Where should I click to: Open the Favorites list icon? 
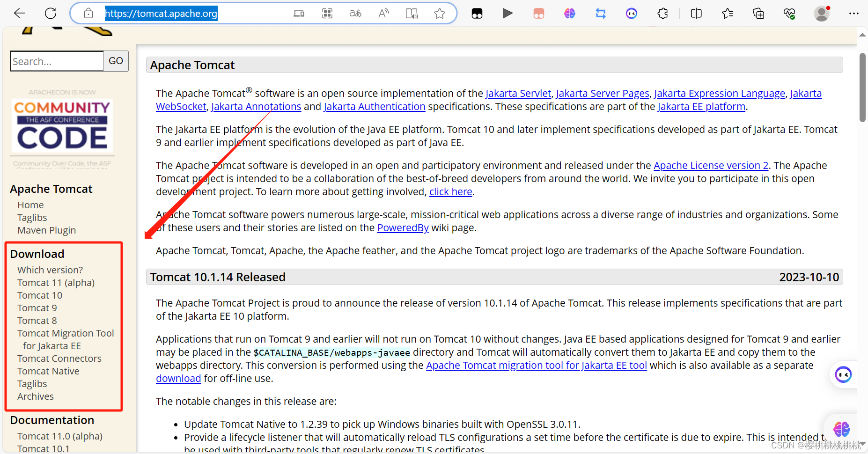(x=728, y=14)
